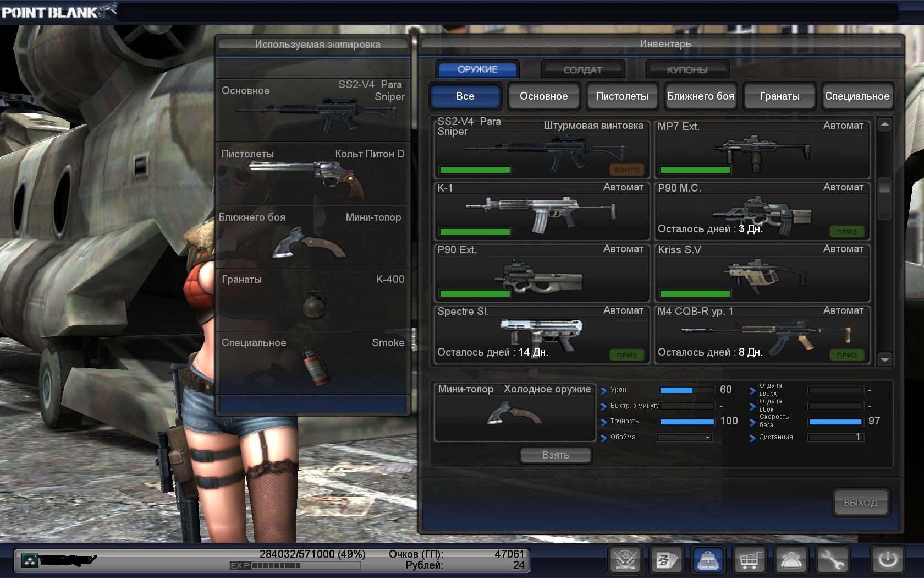The image size is (924, 578).
Task: Choose the K-1 submachine gun card
Action: point(542,211)
